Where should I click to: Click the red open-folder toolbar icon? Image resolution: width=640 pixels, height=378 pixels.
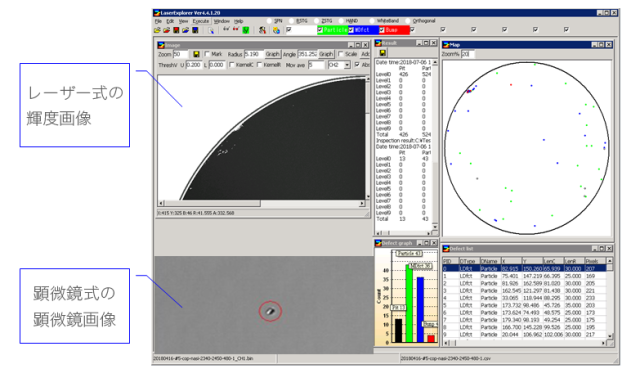point(167,30)
